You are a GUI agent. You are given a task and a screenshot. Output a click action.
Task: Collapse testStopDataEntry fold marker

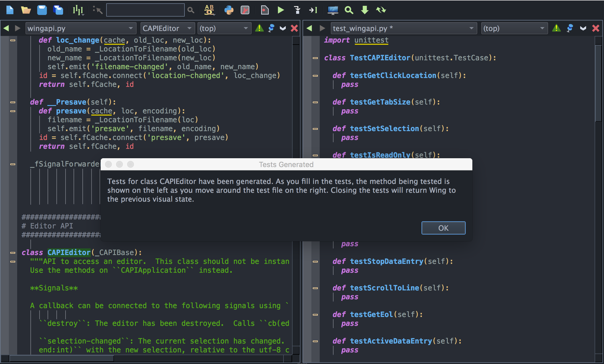tap(315, 262)
